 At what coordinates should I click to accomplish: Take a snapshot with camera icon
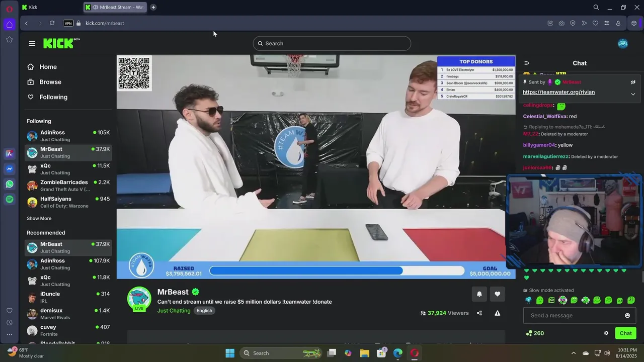coord(561,23)
